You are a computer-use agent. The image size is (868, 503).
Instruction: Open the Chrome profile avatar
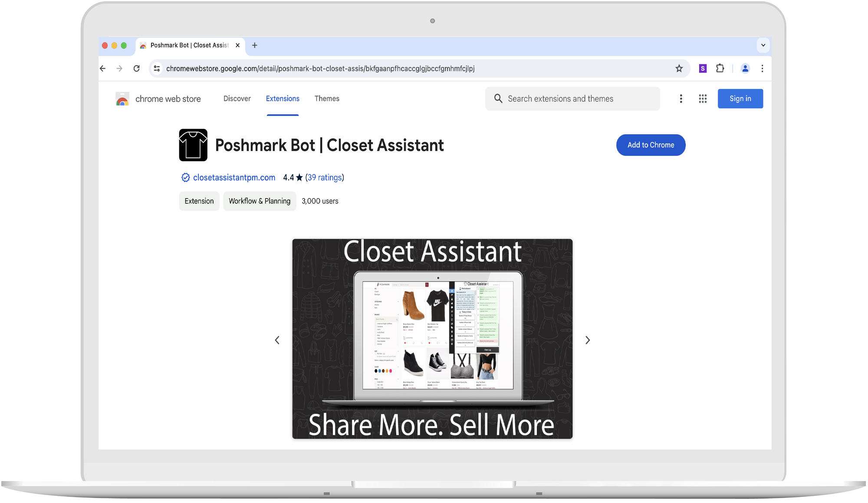[745, 69]
